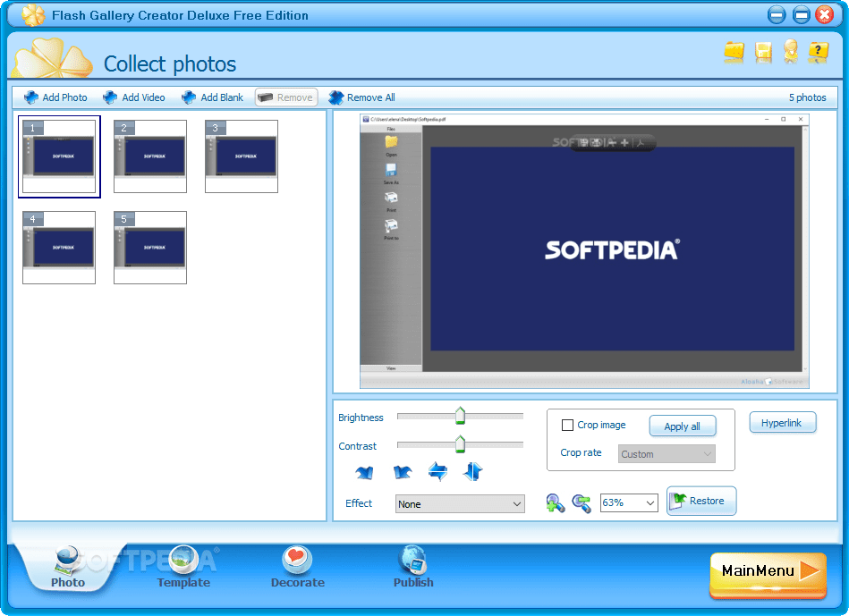Select photo thumbnail number 3
849x616 pixels.
coord(242,156)
